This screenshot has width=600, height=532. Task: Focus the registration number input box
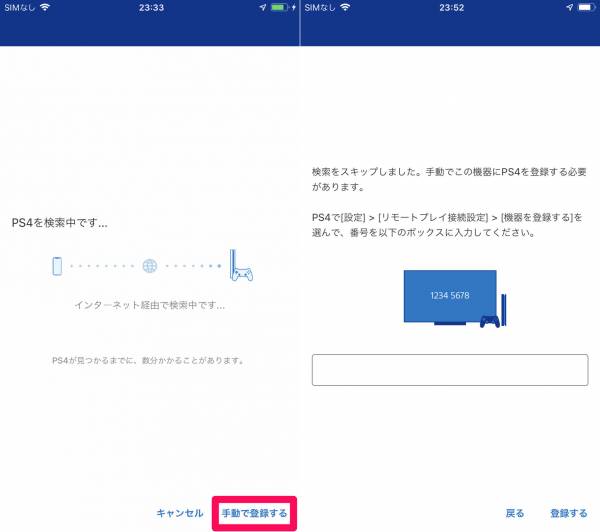tap(450, 370)
